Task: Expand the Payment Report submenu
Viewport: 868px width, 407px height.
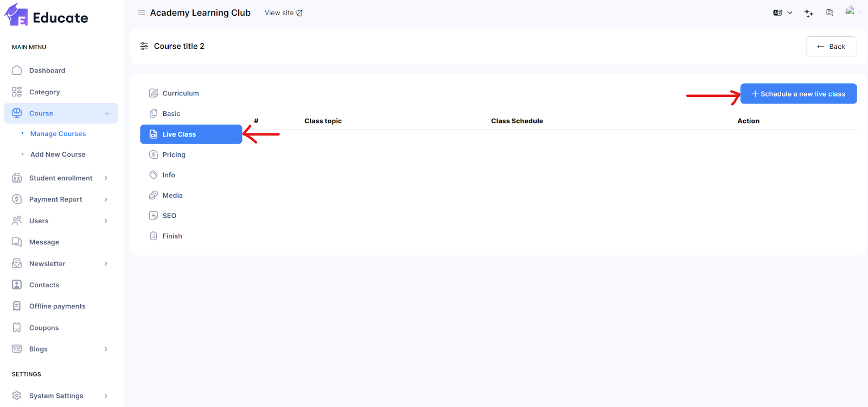Action: [x=106, y=199]
